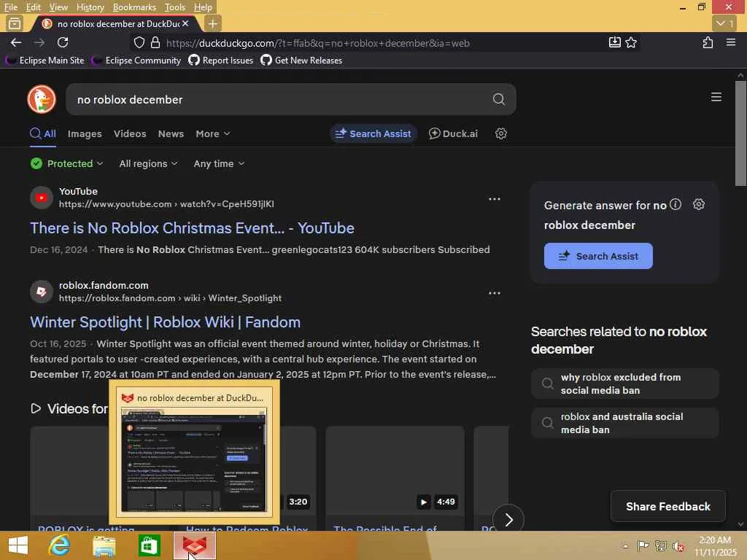
Task: Open the History menu
Action: coord(90,7)
